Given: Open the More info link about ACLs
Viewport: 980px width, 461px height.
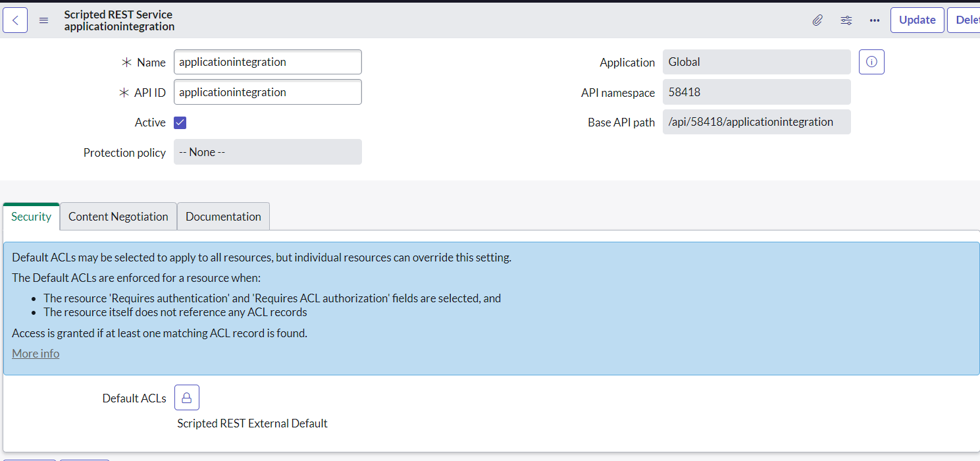Looking at the screenshot, I should coord(35,353).
